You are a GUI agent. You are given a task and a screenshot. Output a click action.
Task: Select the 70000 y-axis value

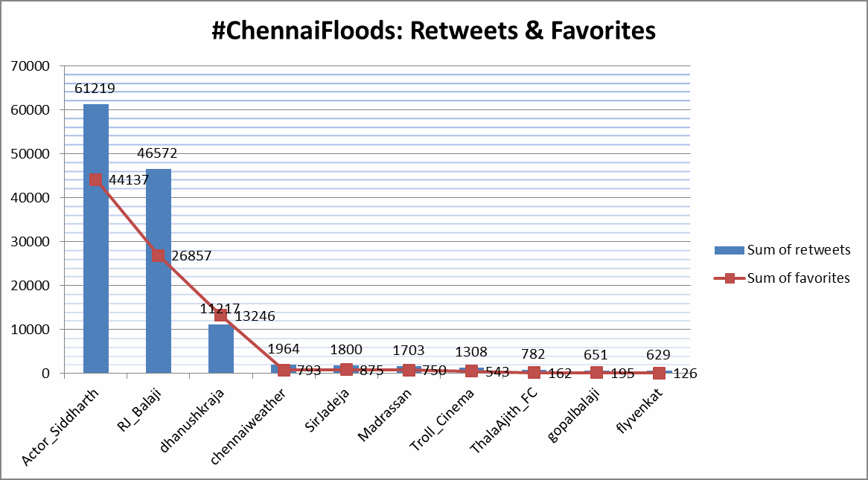[31, 66]
